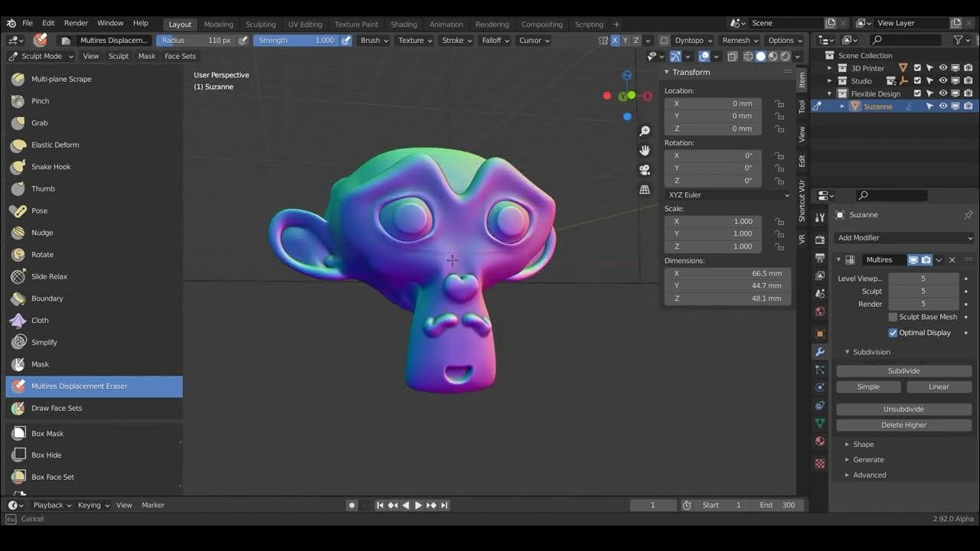Open the Render properties tab icon
This screenshot has width=980, height=551.
820,240
